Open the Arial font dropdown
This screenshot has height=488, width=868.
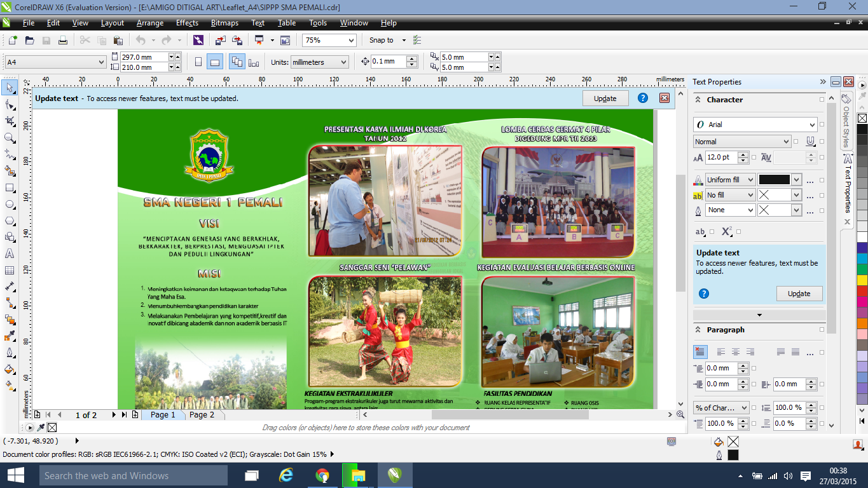tap(812, 125)
